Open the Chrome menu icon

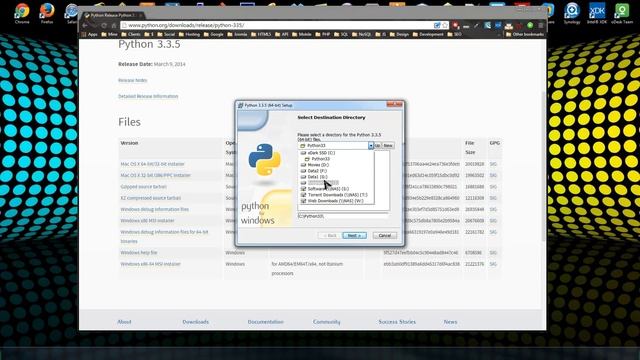541,25
